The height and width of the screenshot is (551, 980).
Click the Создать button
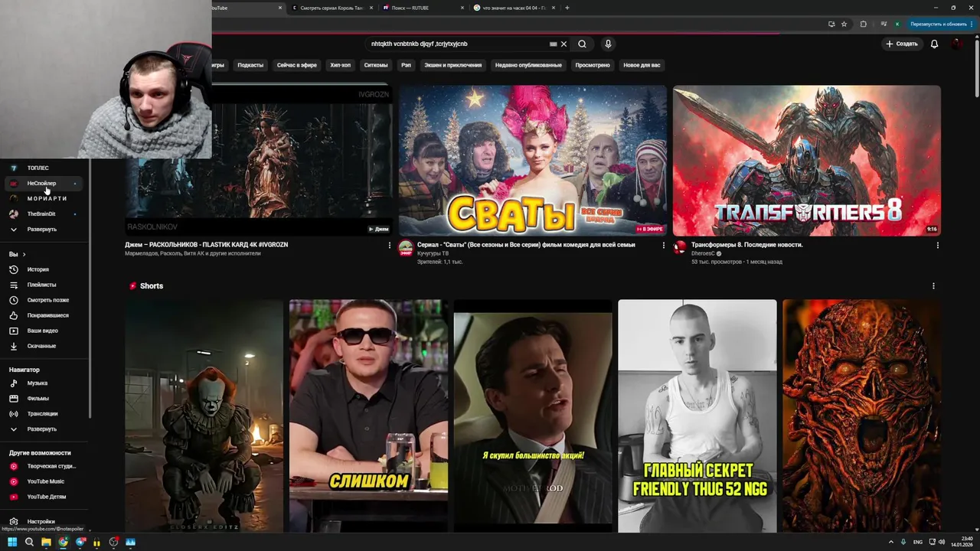(x=902, y=44)
